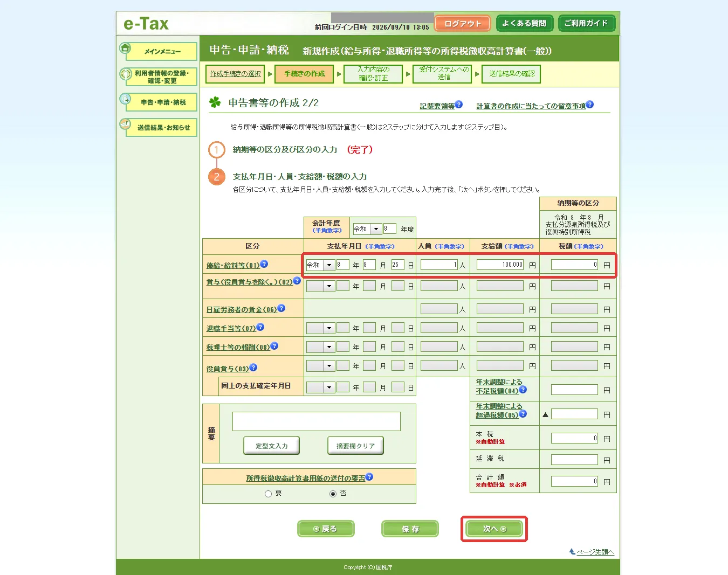This screenshot has width=728, height=575.
Task: Select the 入力内容の確認・訂正 step
Action: point(374,74)
